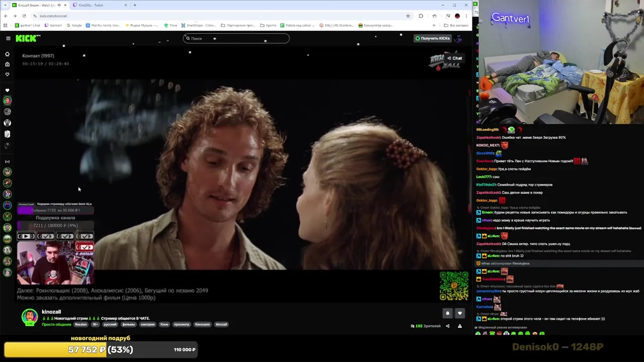The height and width of the screenshot is (362, 644).
Task: Select the фильмы tag
Action: click(x=128, y=324)
